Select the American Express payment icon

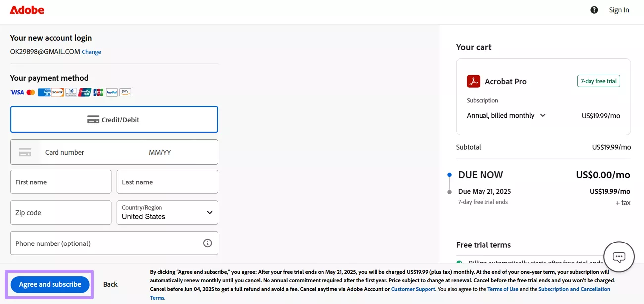pos(44,92)
